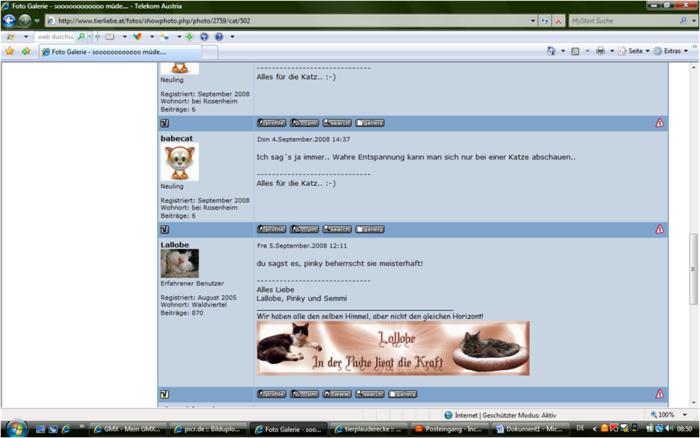This screenshot has width=700, height=438.
Task: Click red warning icon on Lallobe's post
Action: coord(660,394)
